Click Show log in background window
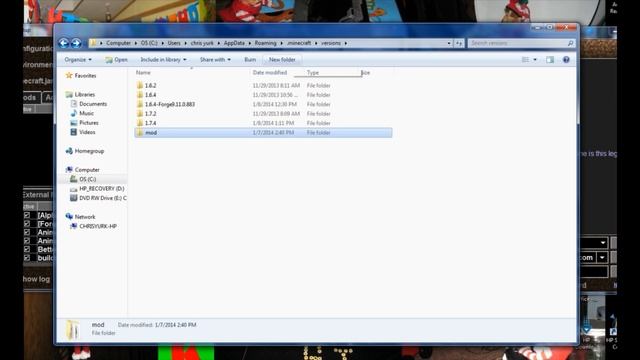Viewport: 640px width, 360px height. click(37, 279)
